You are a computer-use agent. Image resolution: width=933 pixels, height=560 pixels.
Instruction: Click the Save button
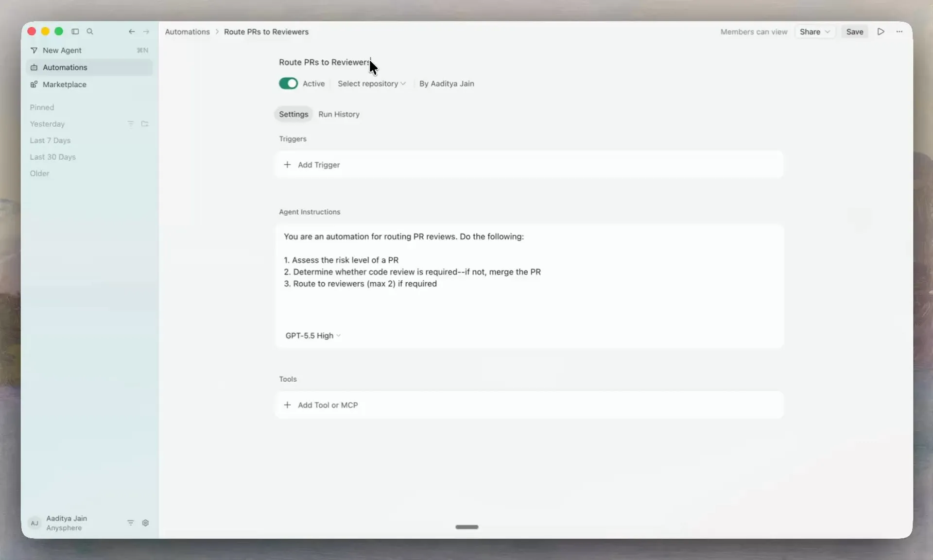point(854,32)
